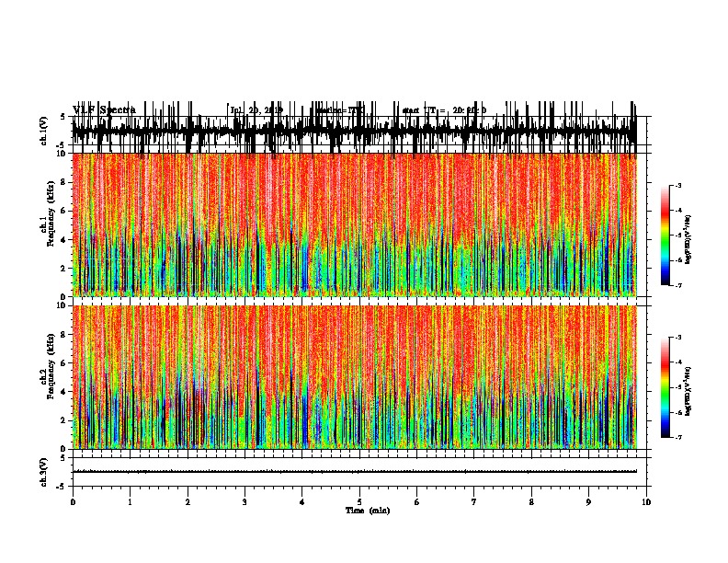
Task: Click the "0" tick on the time axis
Action: (x=73, y=502)
